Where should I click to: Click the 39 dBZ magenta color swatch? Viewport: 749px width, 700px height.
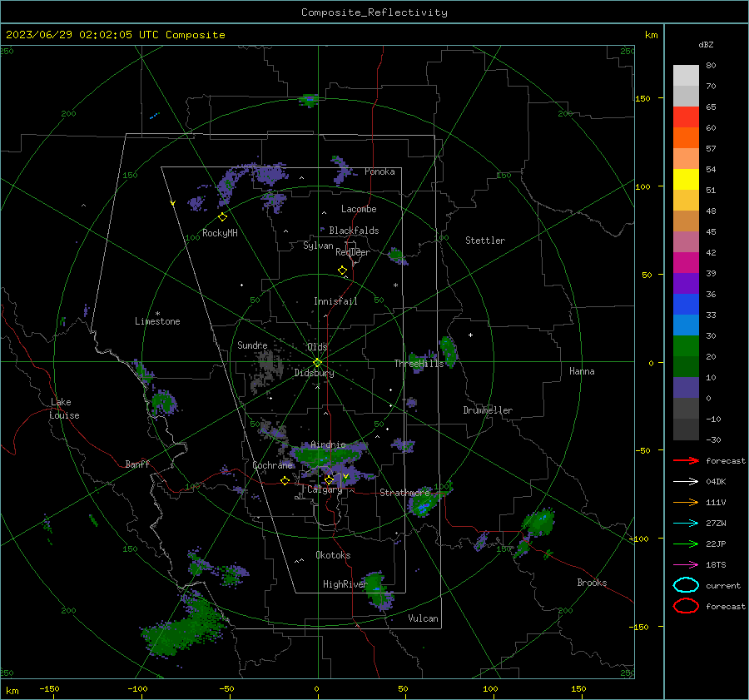point(686,263)
